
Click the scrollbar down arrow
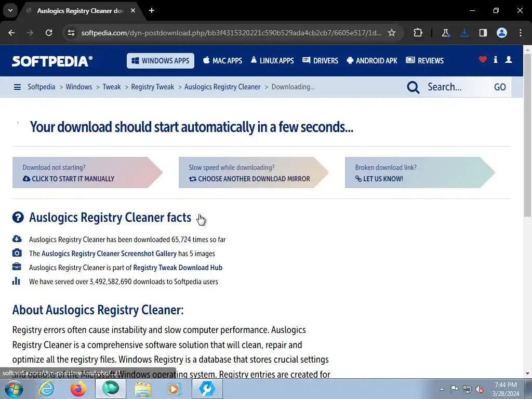point(527,374)
